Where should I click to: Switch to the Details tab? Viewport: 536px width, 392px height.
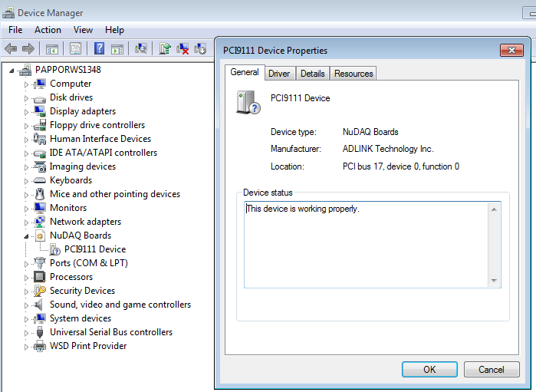click(312, 74)
